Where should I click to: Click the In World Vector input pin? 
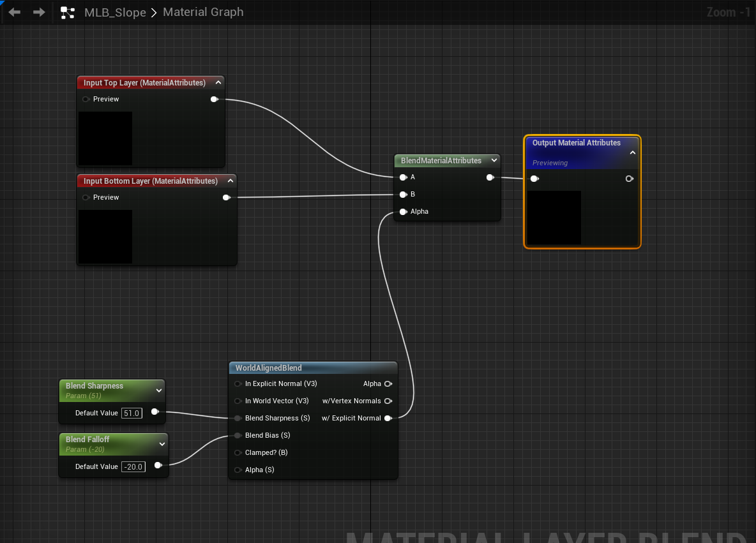[x=237, y=401]
